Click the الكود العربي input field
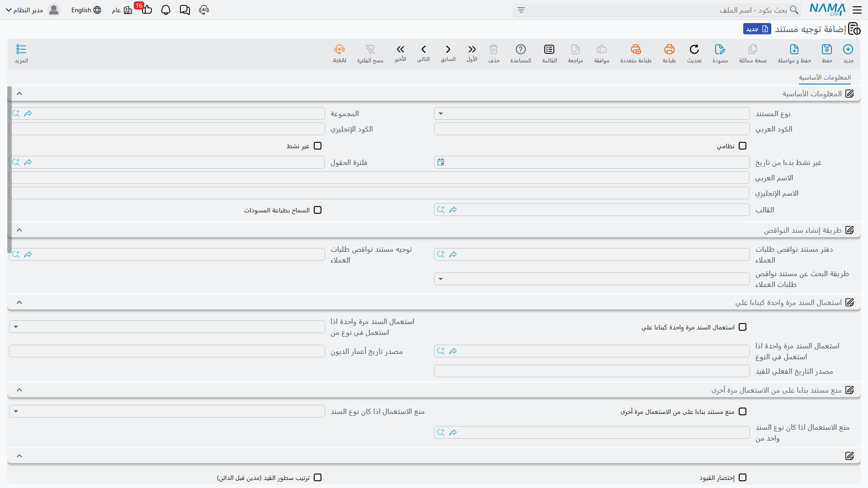The height and width of the screenshot is (488, 868). 592,129
